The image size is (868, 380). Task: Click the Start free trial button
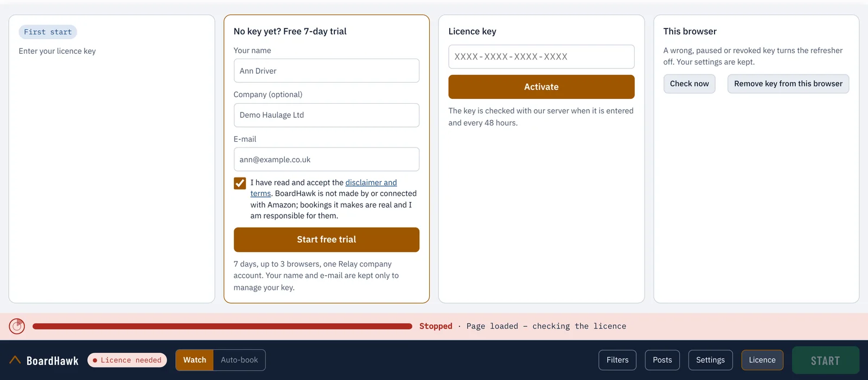coord(327,239)
